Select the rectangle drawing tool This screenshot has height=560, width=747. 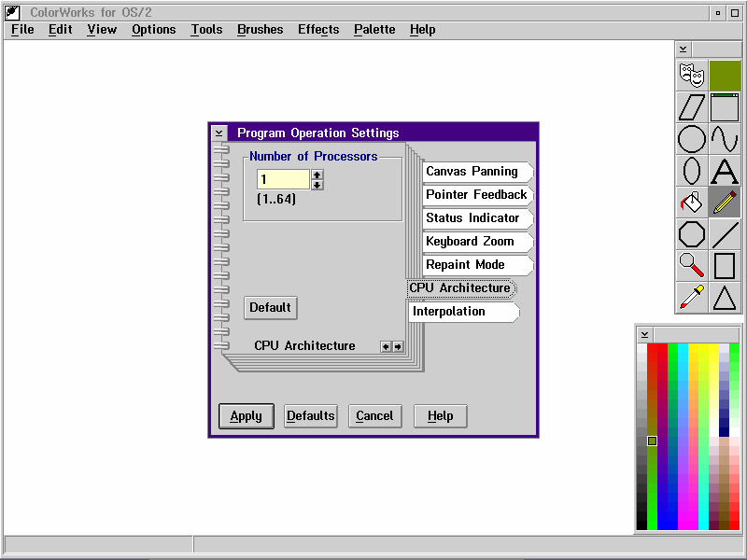[x=725, y=266]
